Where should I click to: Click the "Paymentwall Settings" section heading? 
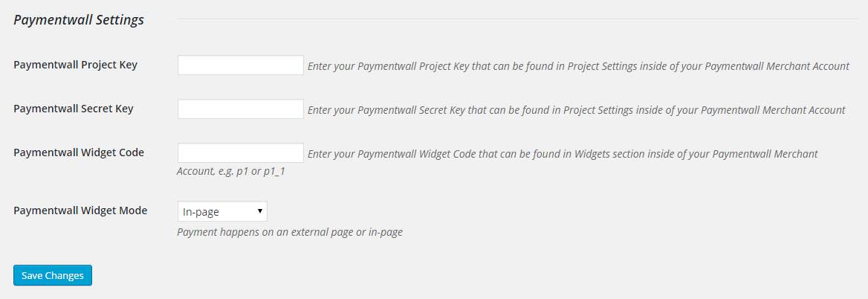pyautogui.click(x=79, y=20)
